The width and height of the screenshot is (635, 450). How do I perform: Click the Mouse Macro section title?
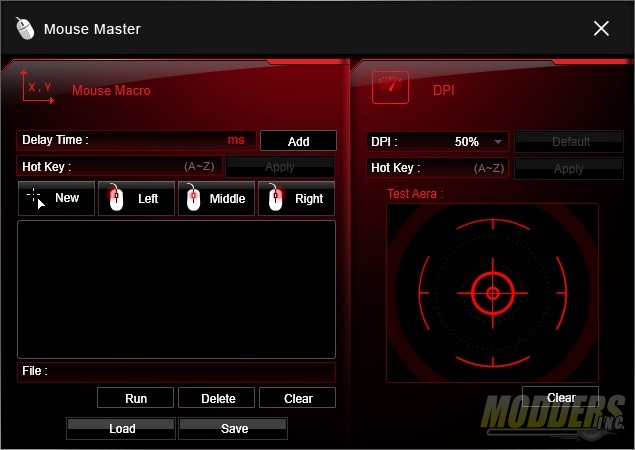111,90
